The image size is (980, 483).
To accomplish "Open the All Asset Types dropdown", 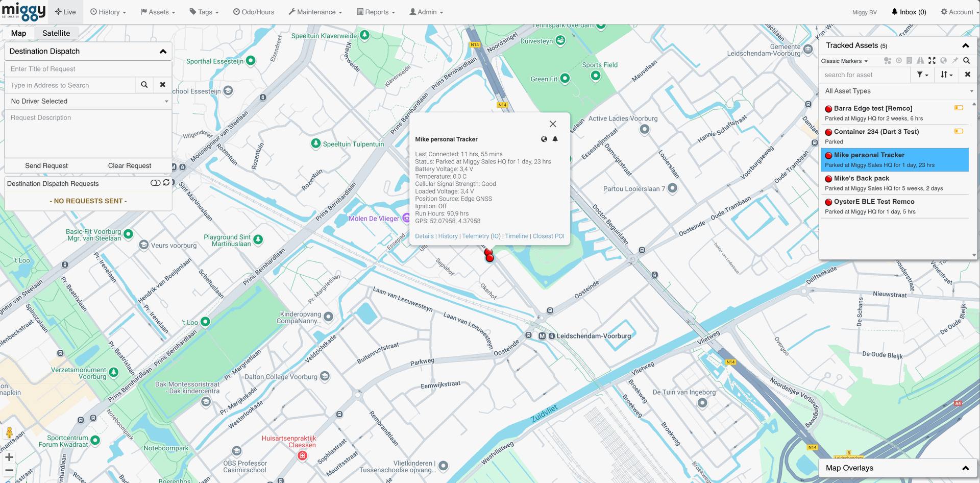I will 899,91.
